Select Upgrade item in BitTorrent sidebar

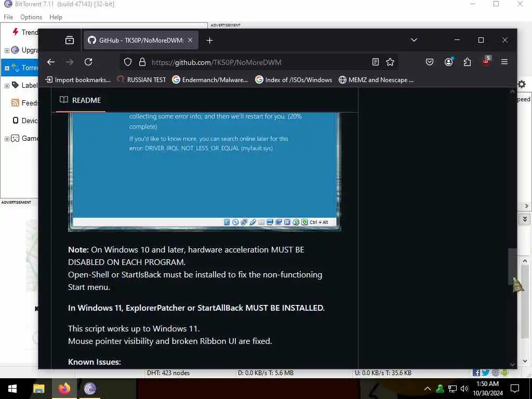25,50
